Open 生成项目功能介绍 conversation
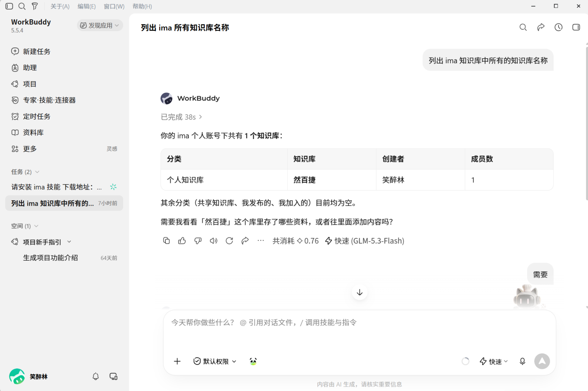The height and width of the screenshot is (391, 588). [x=64, y=258]
